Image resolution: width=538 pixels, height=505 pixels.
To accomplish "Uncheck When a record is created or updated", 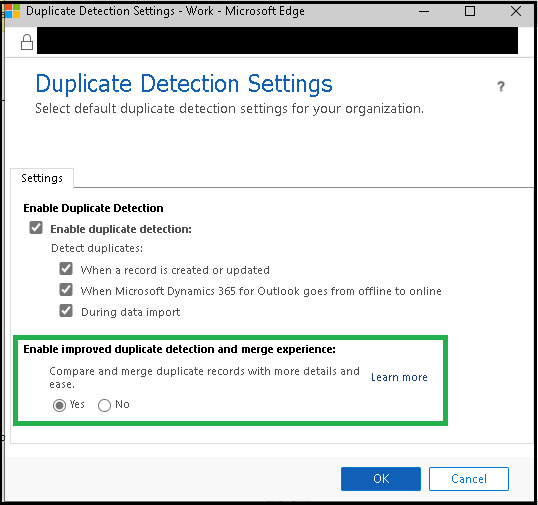I will 66,269.
